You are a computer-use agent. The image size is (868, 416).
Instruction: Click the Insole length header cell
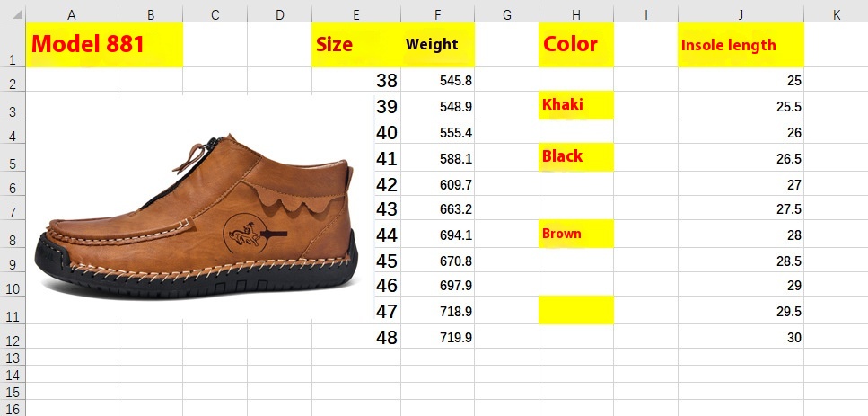(x=741, y=44)
